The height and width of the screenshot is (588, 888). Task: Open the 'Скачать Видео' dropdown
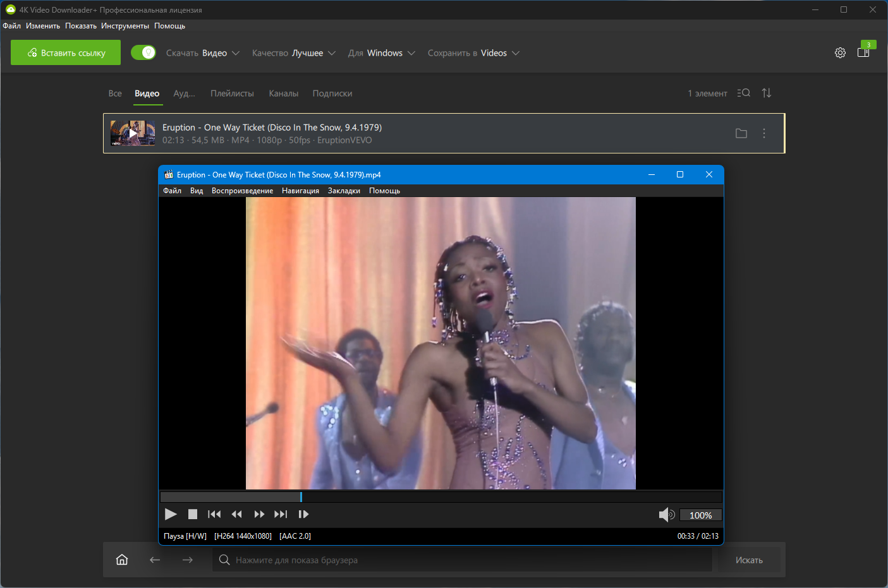pos(203,53)
